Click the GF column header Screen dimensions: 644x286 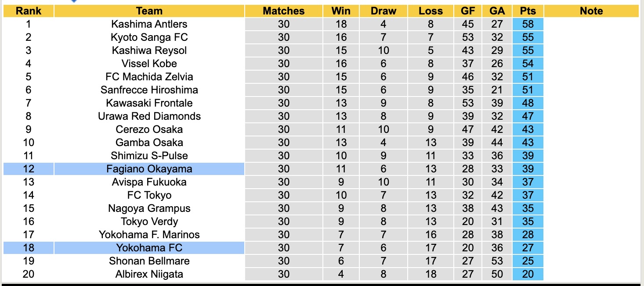click(x=468, y=11)
